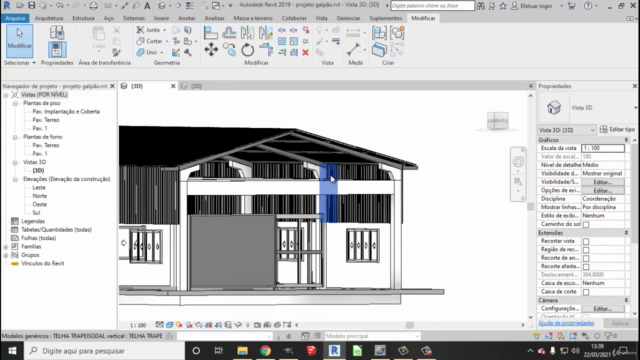The width and height of the screenshot is (640, 360).
Task: Switch to the Anotar ribbon tab
Action: [187, 18]
